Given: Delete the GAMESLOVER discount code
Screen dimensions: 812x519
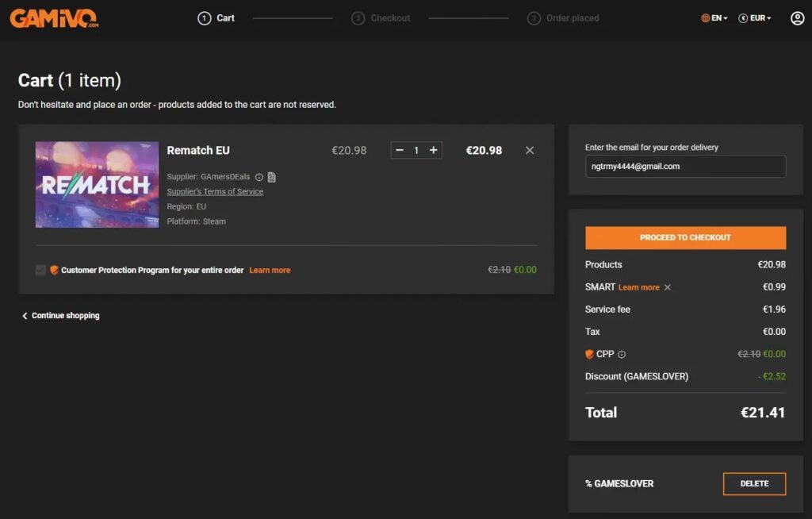Looking at the screenshot, I should coord(754,484).
